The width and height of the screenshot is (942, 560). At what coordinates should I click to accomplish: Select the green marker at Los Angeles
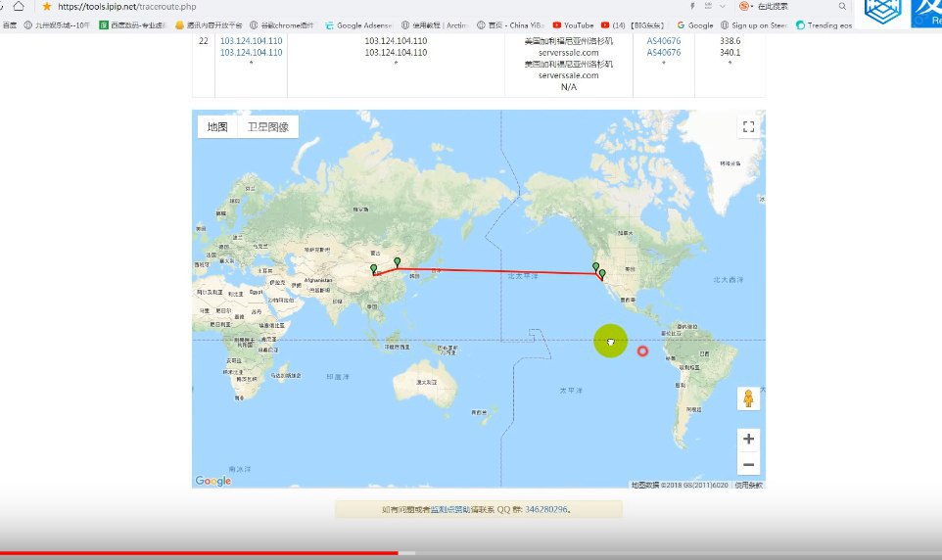[x=602, y=274]
